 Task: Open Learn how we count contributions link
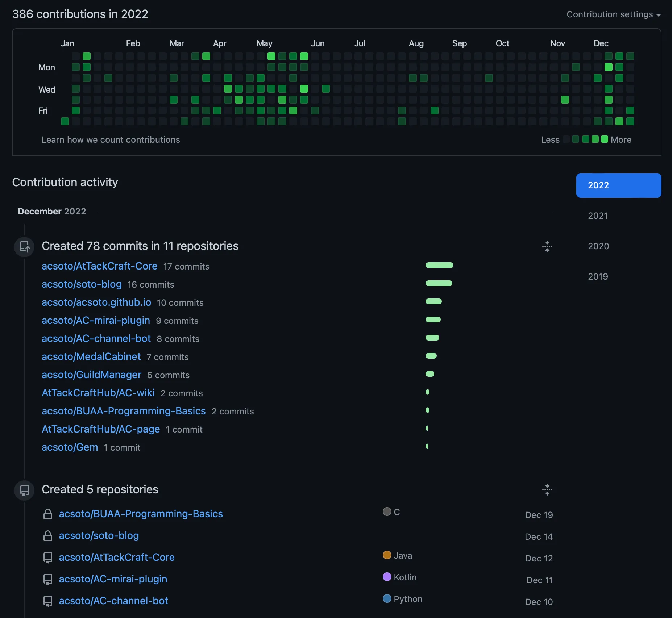click(x=111, y=140)
